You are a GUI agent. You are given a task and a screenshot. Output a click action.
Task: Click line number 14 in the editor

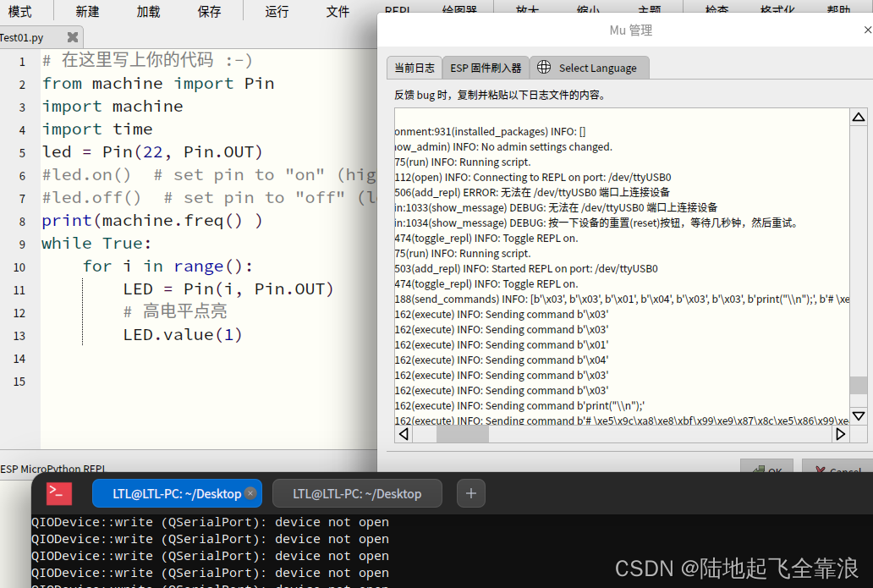click(x=19, y=359)
